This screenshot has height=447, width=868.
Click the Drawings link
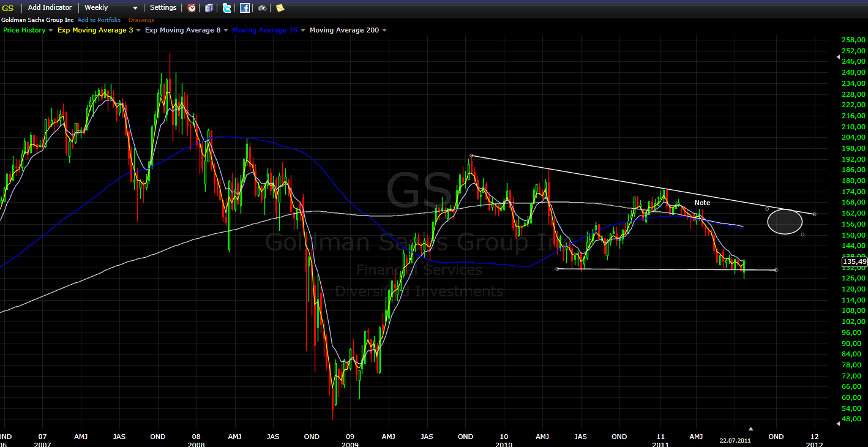141,20
